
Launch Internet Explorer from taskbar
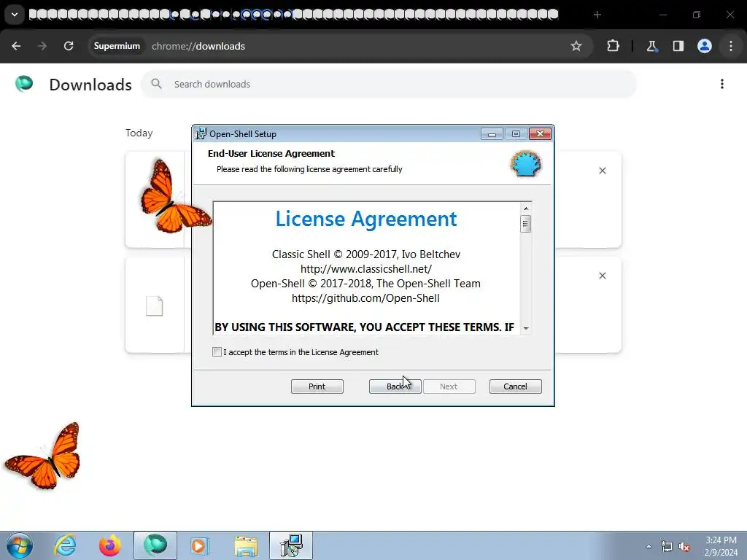tap(65, 545)
